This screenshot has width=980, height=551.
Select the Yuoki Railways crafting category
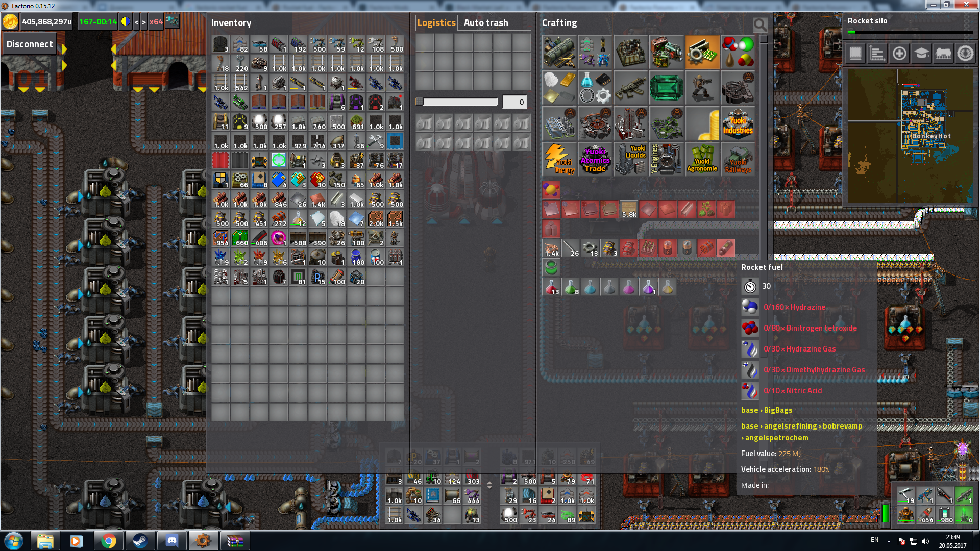pos(738,159)
